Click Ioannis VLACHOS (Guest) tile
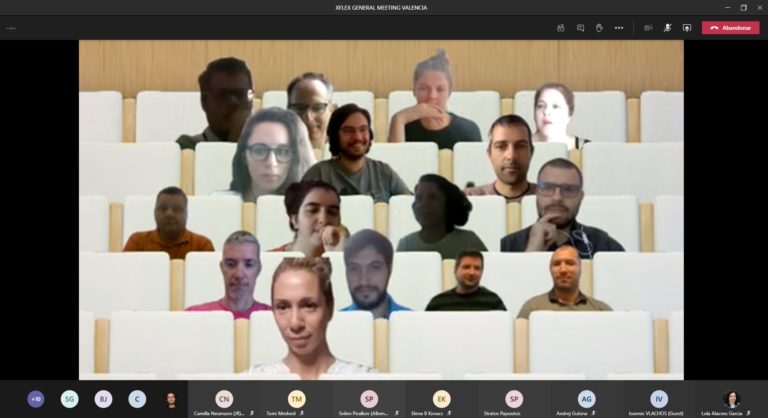 pyautogui.click(x=658, y=399)
